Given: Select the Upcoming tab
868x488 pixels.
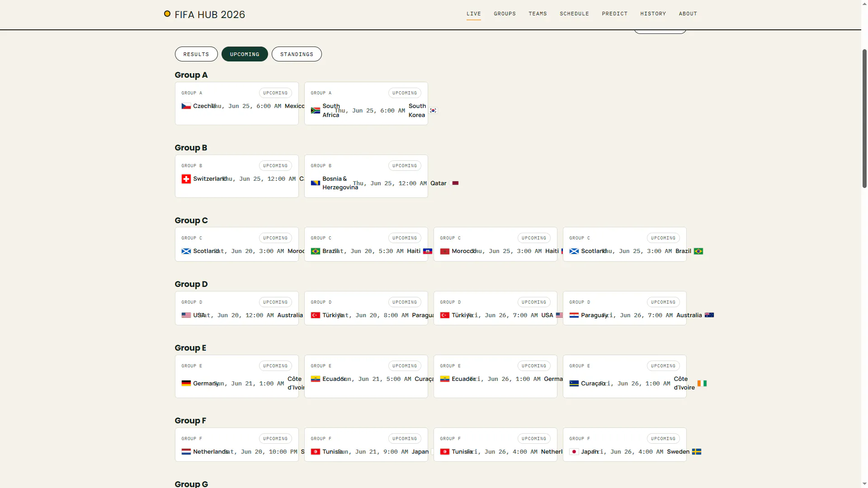Looking at the screenshot, I should point(245,54).
